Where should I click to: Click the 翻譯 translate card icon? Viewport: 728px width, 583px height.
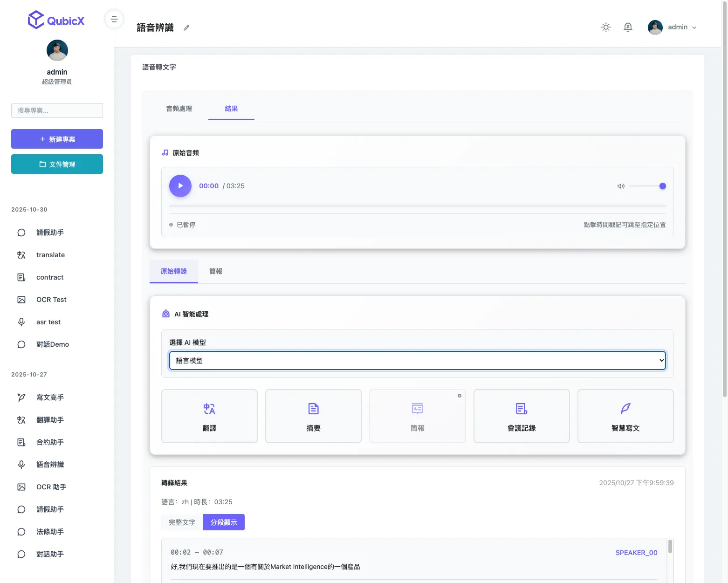point(209,409)
